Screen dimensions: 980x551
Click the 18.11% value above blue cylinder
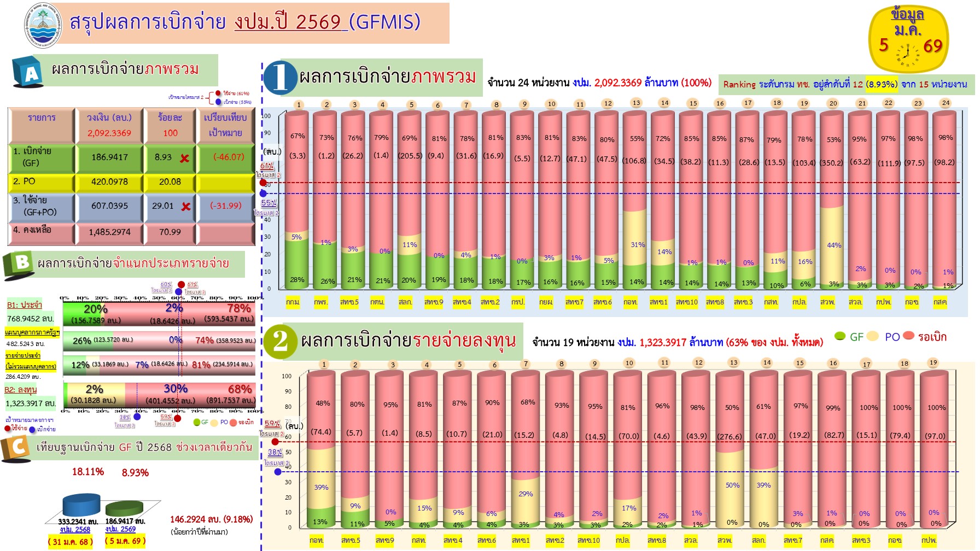coord(88,472)
